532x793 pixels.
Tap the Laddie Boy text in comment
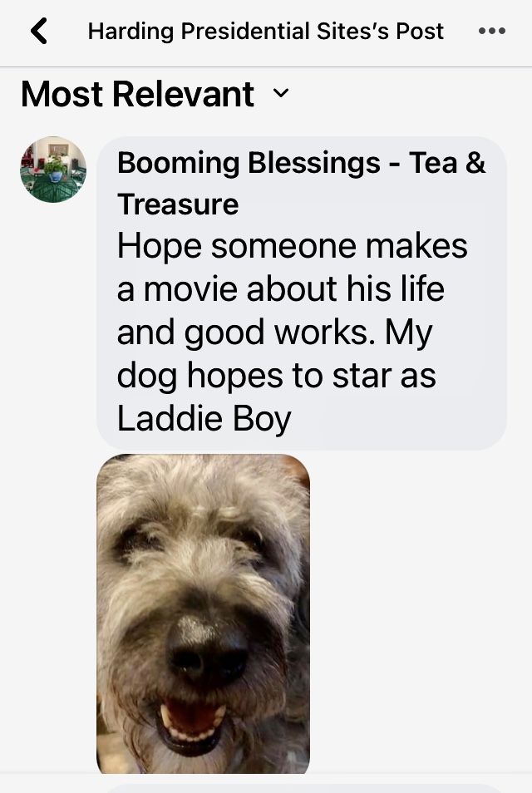pos(204,419)
